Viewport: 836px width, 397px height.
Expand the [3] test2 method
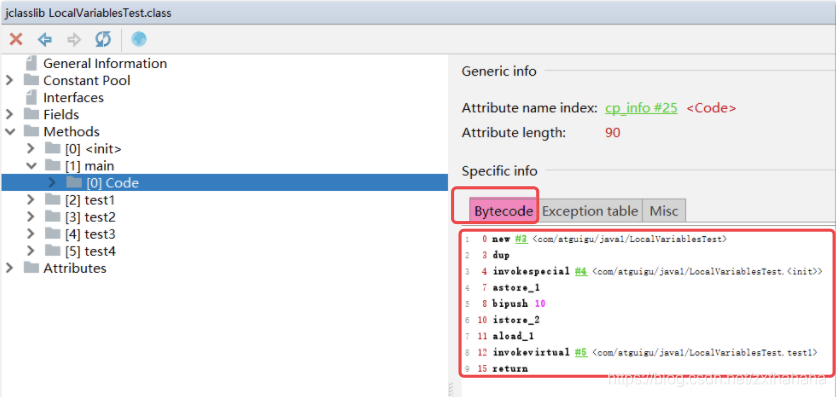click(x=30, y=217)
